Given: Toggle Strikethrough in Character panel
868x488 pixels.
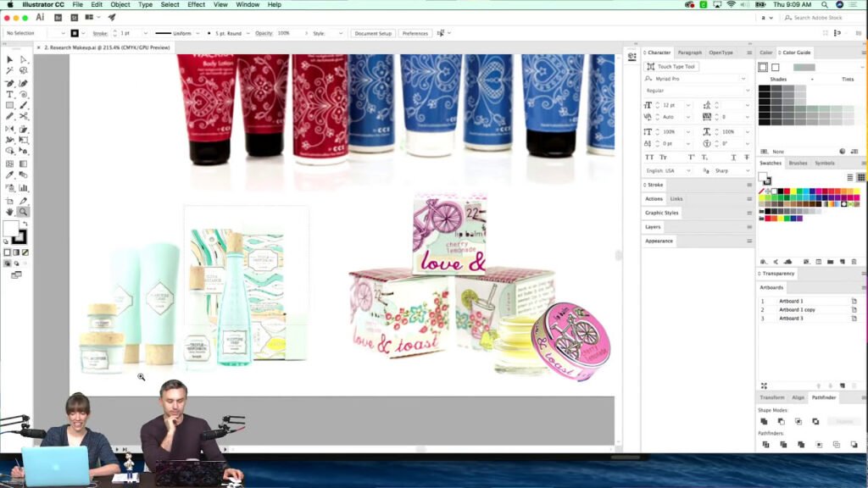Looking at the screenshot, I should tap(747, 157).
